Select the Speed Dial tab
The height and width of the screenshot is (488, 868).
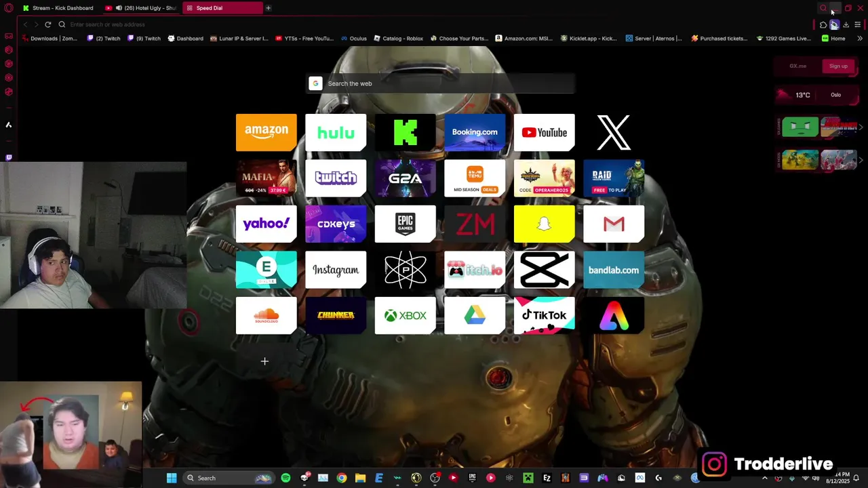[221, 8]
